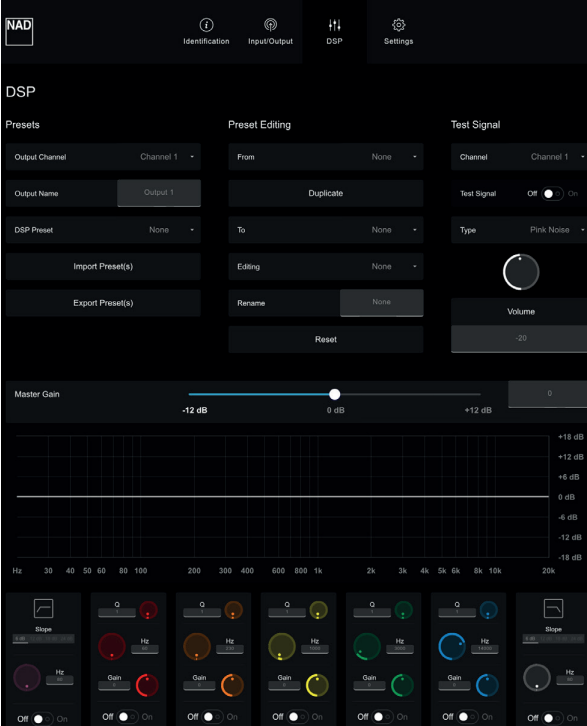Click the low-pass filter shape icon
Screen dimensions: 587x726
(x=553, y=608)
